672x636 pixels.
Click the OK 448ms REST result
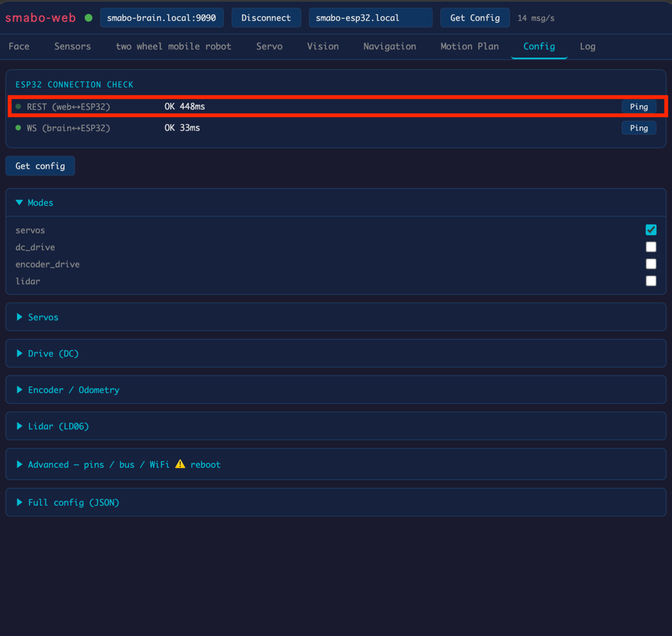click(x=185, y=107)
